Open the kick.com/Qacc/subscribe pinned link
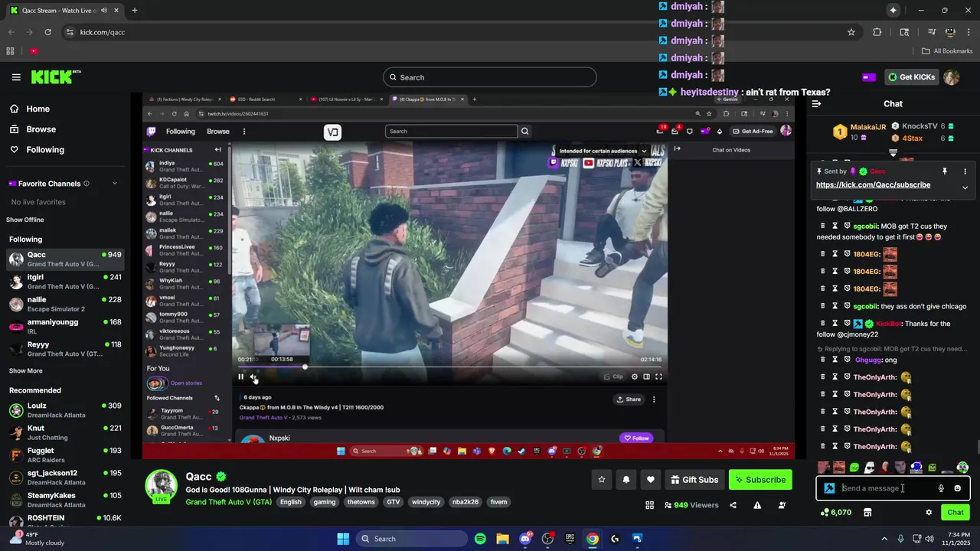This screenshot has width=980, height=551. pos(873,184)
